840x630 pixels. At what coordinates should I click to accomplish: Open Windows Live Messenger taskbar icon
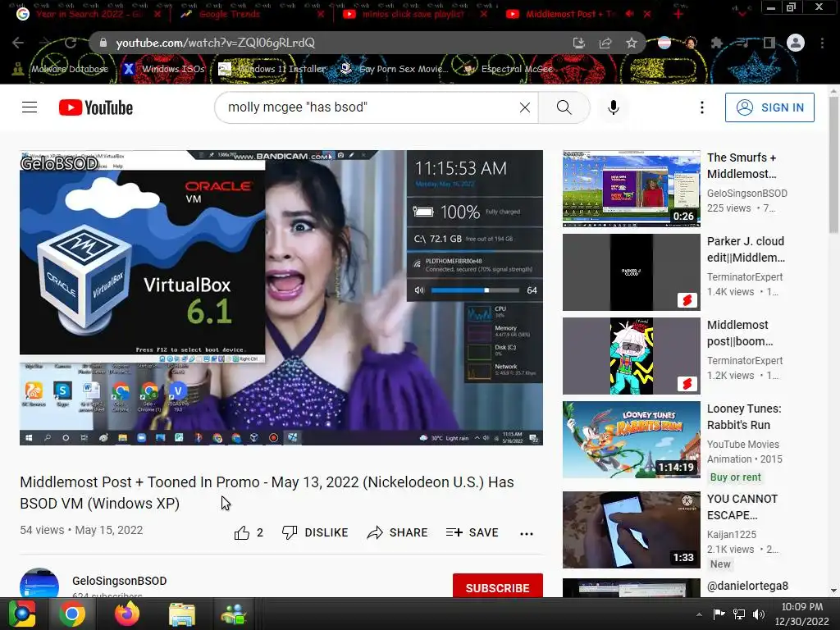click(234, 614)
